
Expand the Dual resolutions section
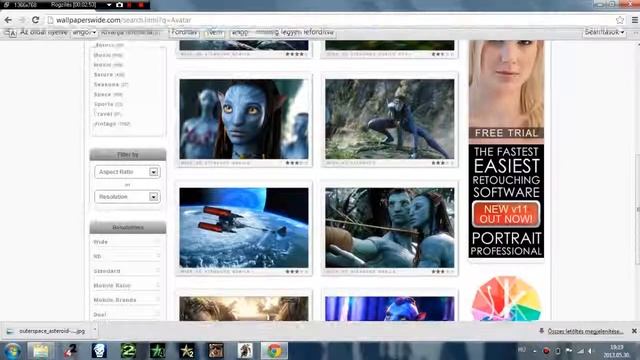tap(127, 314)
